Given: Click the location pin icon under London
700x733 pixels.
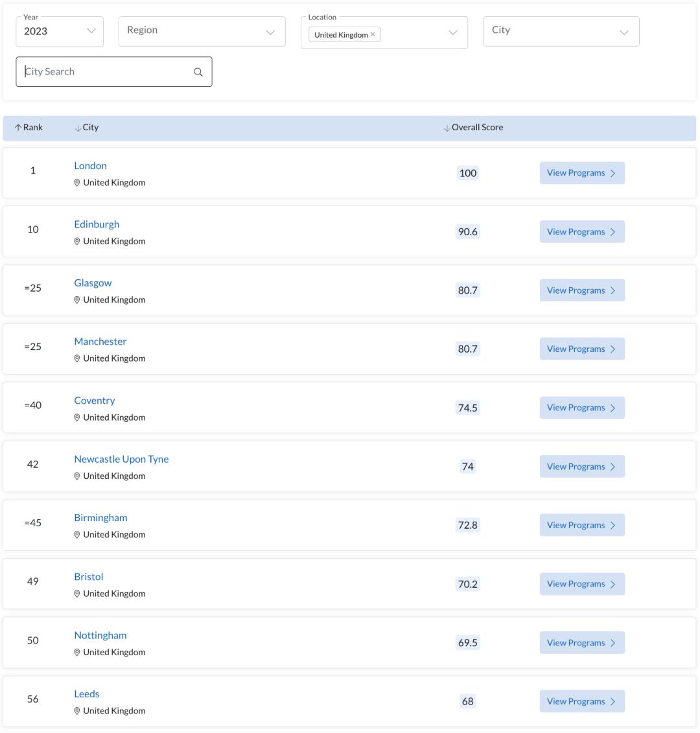Looking at the screenshot, I should 77,183.
